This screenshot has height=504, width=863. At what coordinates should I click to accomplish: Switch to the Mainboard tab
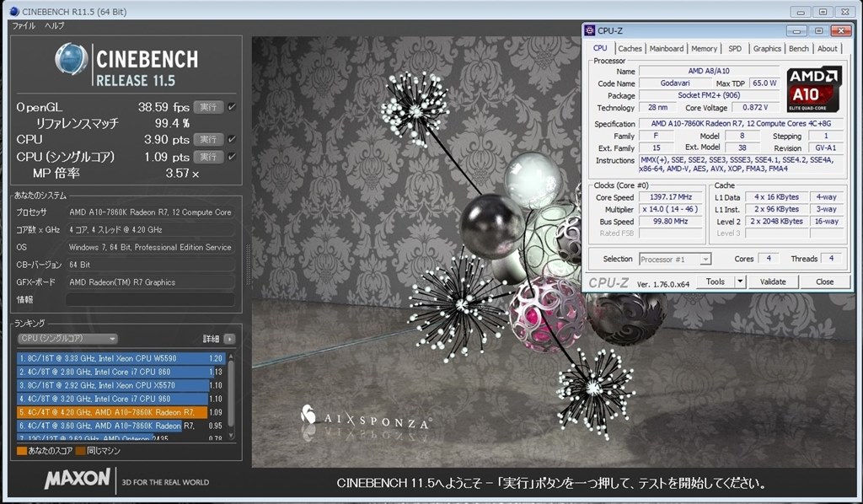[667, 48]
